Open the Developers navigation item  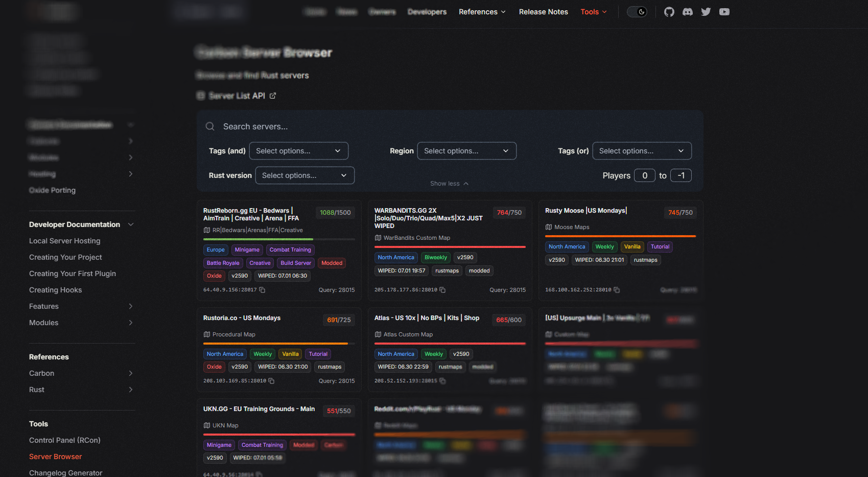(x=427, y=12)
